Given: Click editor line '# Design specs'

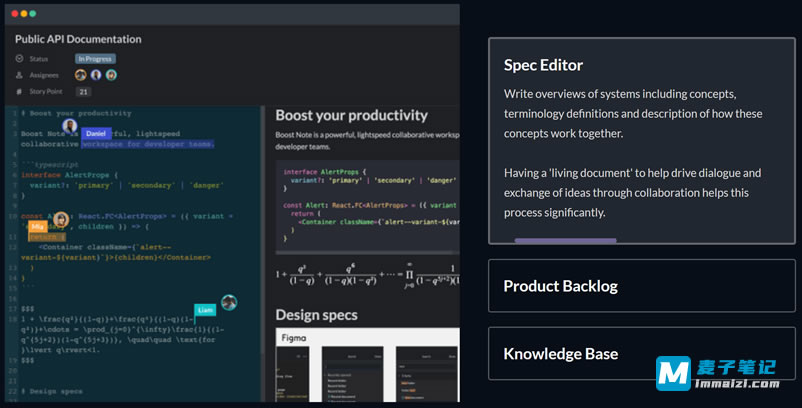Looking at the screenshot, I should click(52, 391).
